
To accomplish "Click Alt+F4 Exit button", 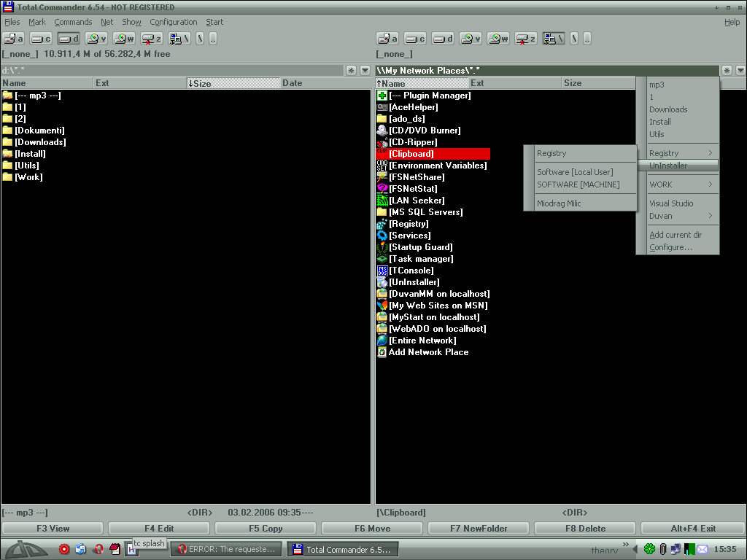I will click(693, 528).
